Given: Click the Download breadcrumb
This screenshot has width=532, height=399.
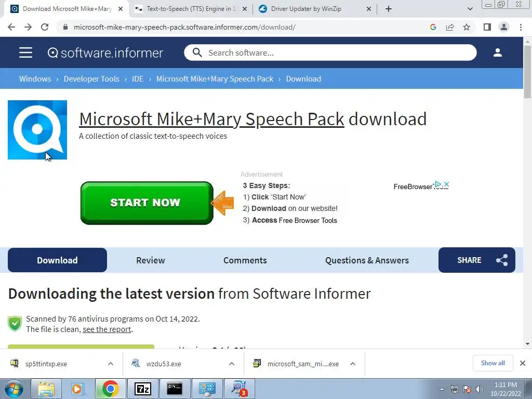Looking at the screenshot, I should (x=303, y=79).
